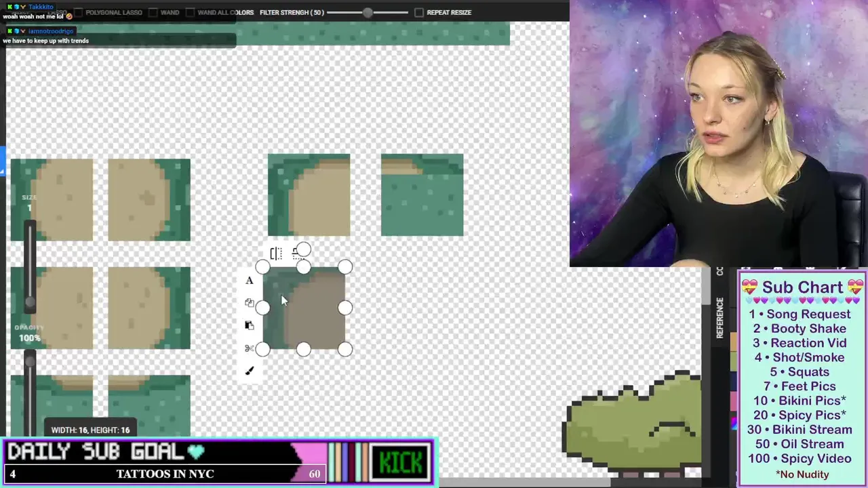Viewport: 868px width, 488px height.
Task: Click the 'TATTOOS IN NYC' goal text
Action: [x=165, y=474]
